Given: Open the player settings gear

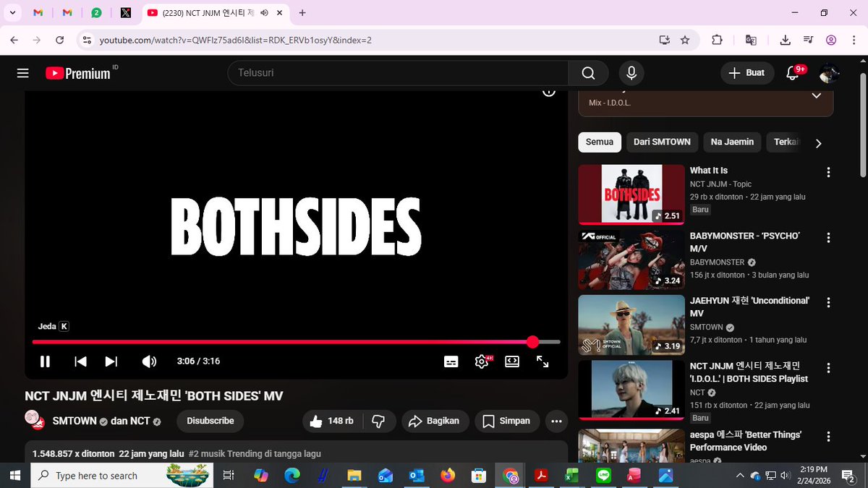Looking at the screenshot, I should (x=482, y=361).
